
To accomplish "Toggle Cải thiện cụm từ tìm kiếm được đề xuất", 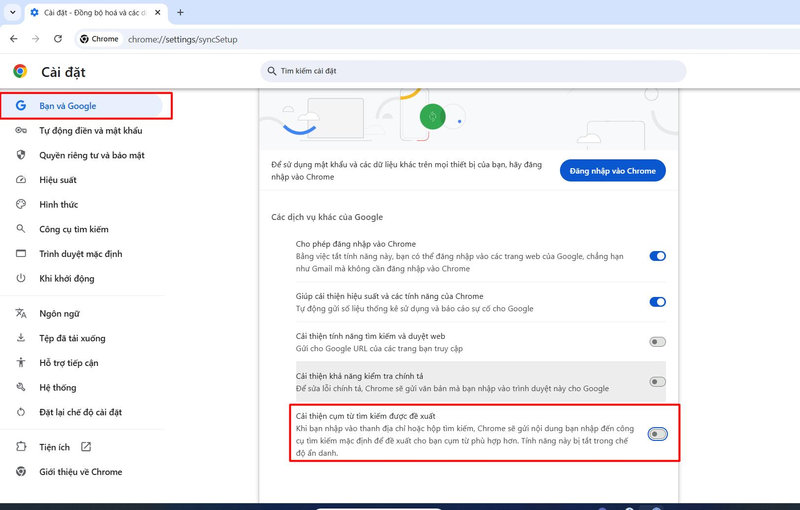I will click(x=658, y=434).
